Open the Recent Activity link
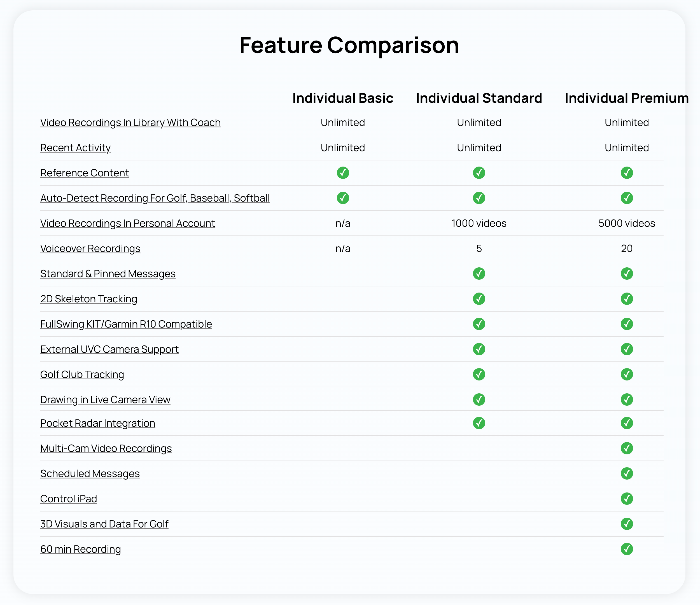The height and width of the screenshot is (605, 700). [75, 148]
